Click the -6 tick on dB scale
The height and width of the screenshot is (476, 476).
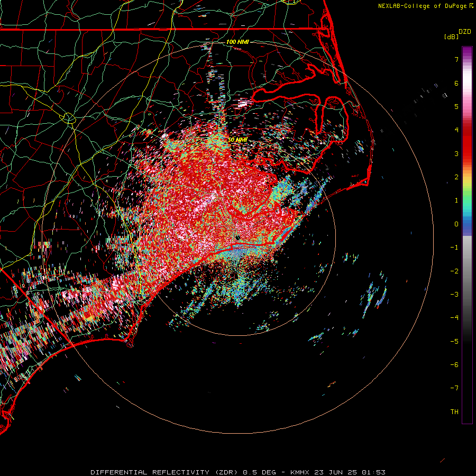(454, 364)
